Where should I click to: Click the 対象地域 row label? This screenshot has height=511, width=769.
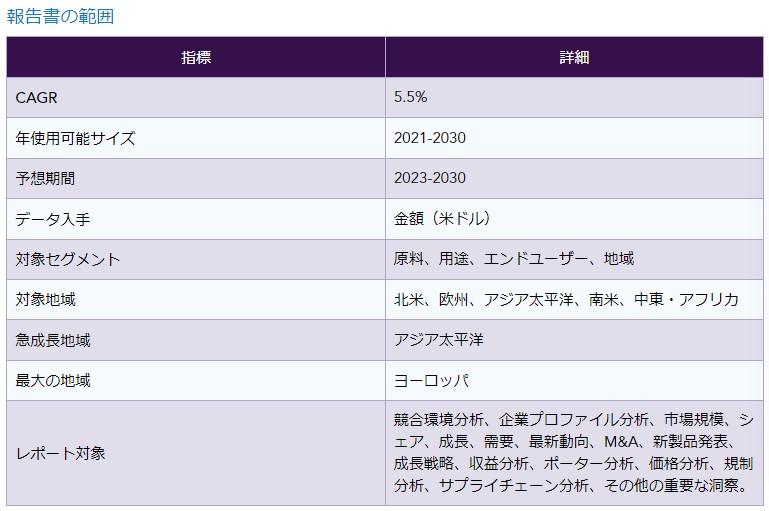click(x=45, y=300)
